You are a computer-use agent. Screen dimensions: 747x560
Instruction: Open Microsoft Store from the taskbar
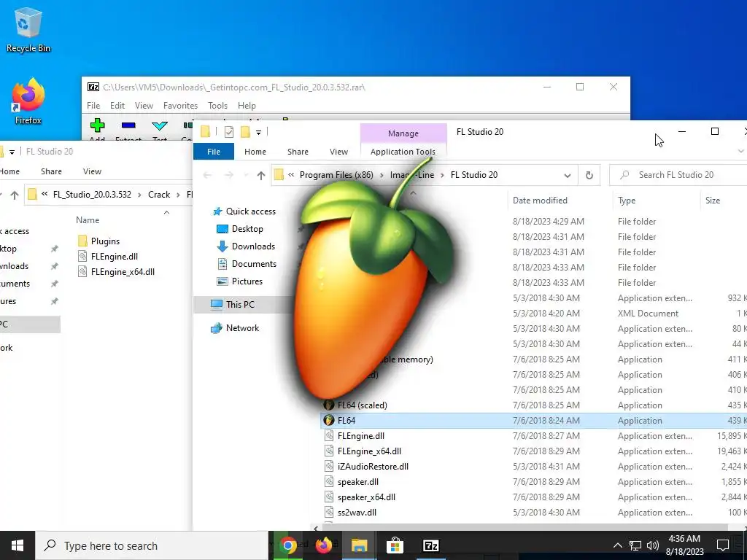(x=395, y=545)
